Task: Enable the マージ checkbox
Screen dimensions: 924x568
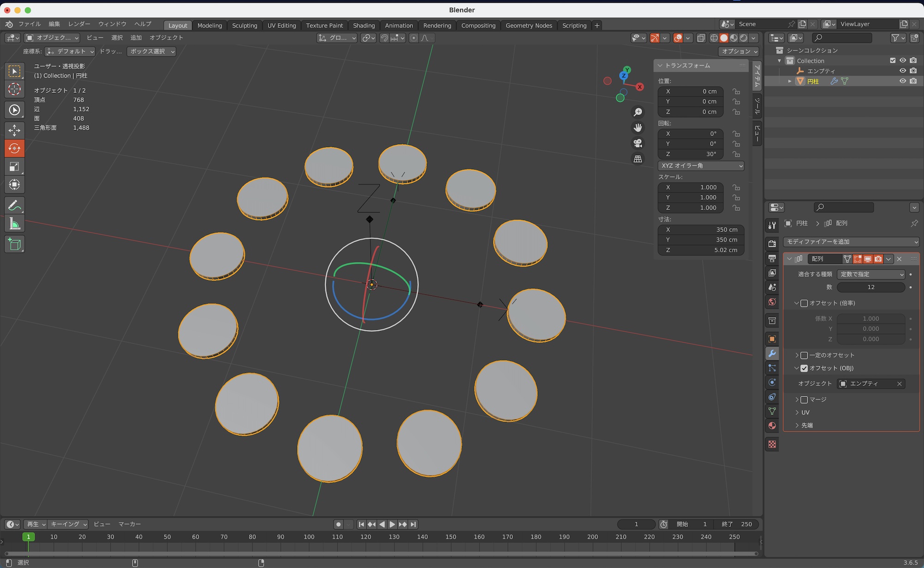Action: click(x=804, y=400)
